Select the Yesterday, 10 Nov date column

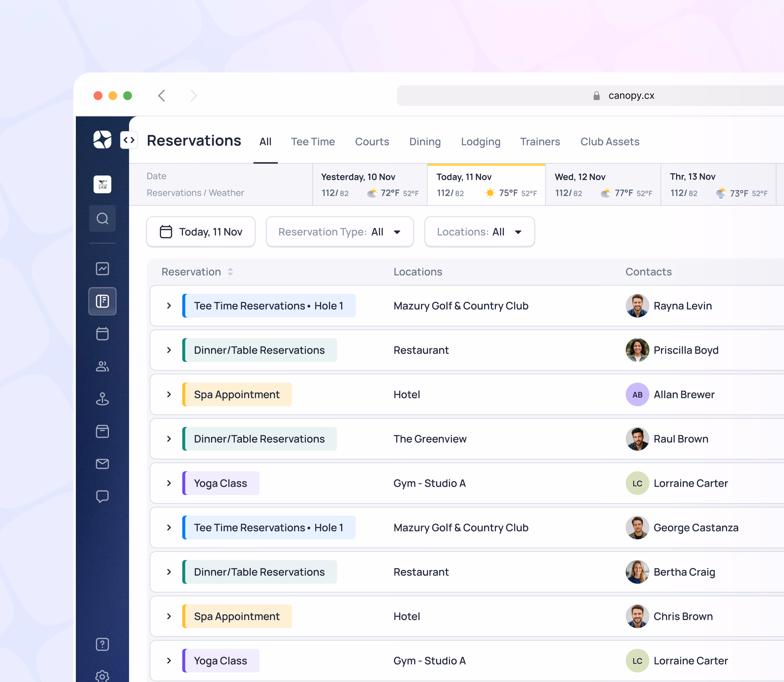[x=370, y=185]
